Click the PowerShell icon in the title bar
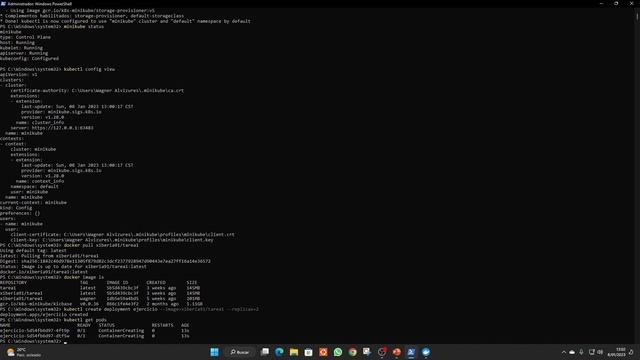 (x=4, y=3)
